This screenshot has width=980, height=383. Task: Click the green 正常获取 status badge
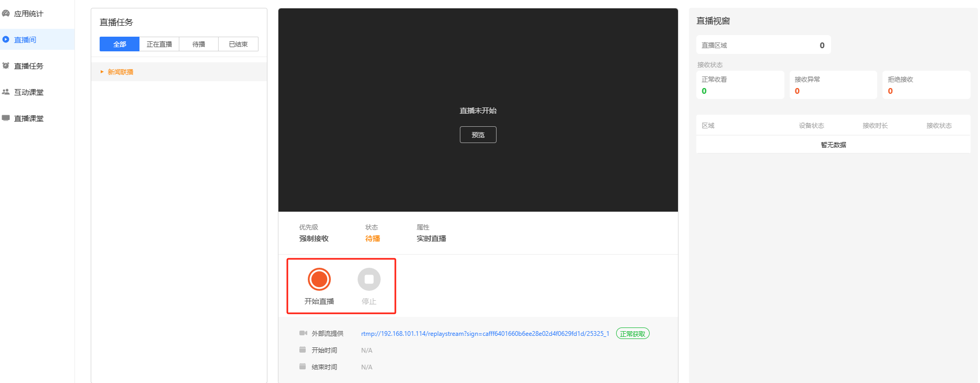632,334
